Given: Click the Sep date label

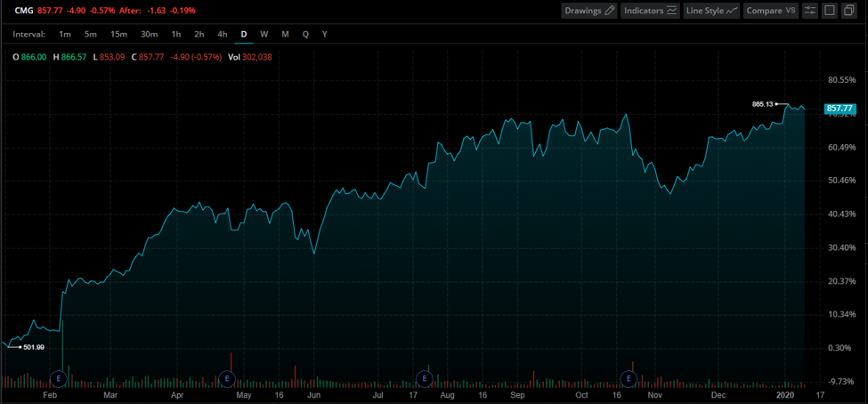Looking at the screenshot, I should click(517, 395).
